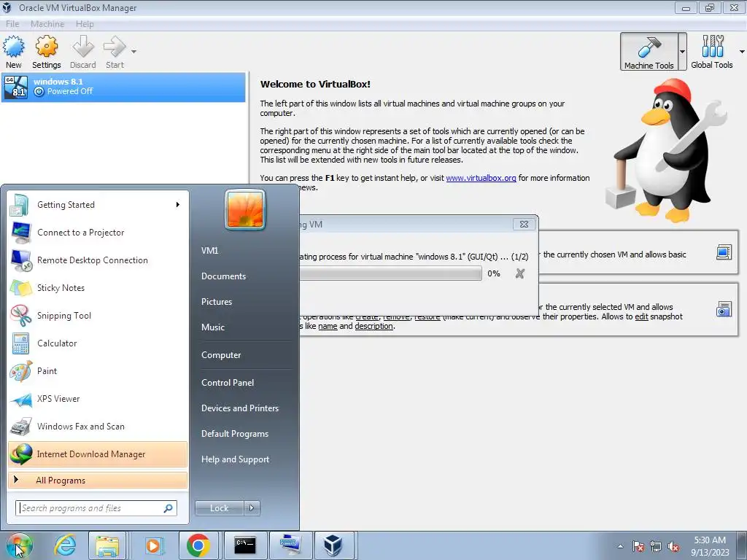This screenshot has height=560, width=747.
Task: Cancel the VM starting progress operation
Action: pos(519,273)
